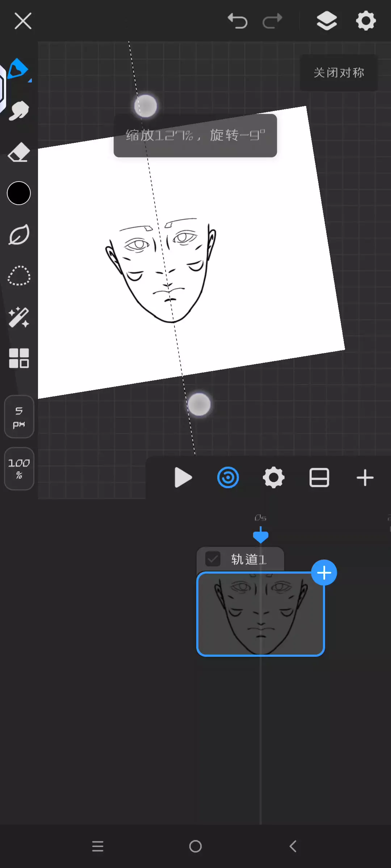
Task: Add a frame with blue plus button
Action: 324,573
